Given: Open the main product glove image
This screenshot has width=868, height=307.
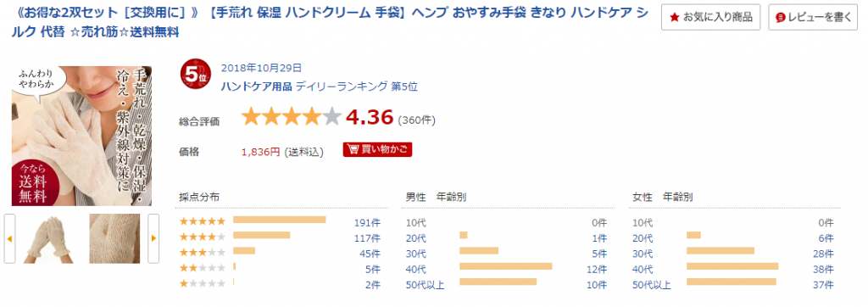Looking at the screenshot, I should [81, 136].
